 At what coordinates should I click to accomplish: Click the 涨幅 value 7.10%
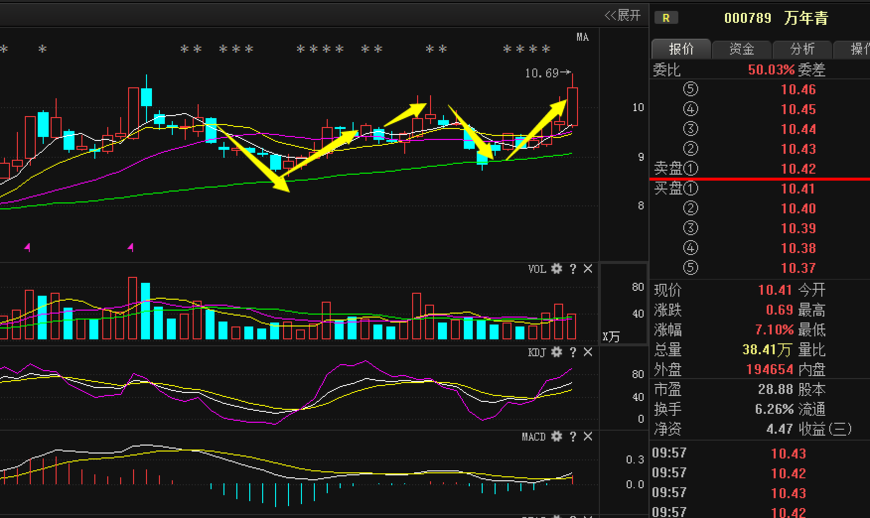pos(774,330)
